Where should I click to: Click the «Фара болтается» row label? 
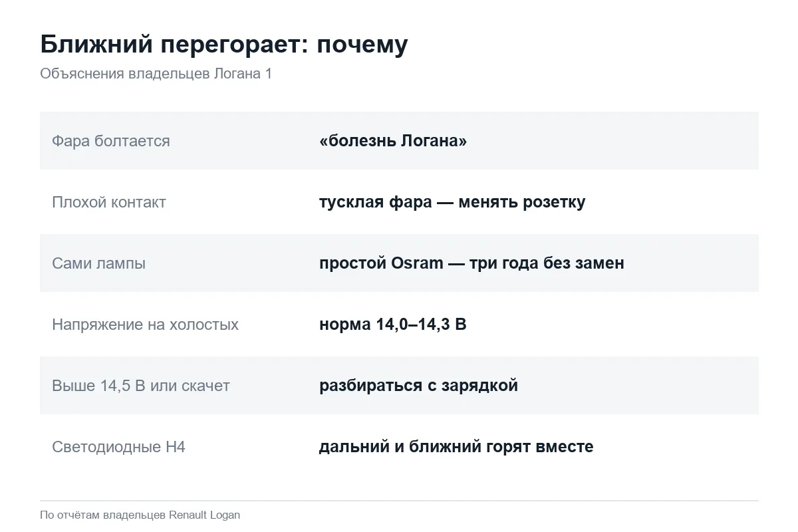tap(111, 141)
